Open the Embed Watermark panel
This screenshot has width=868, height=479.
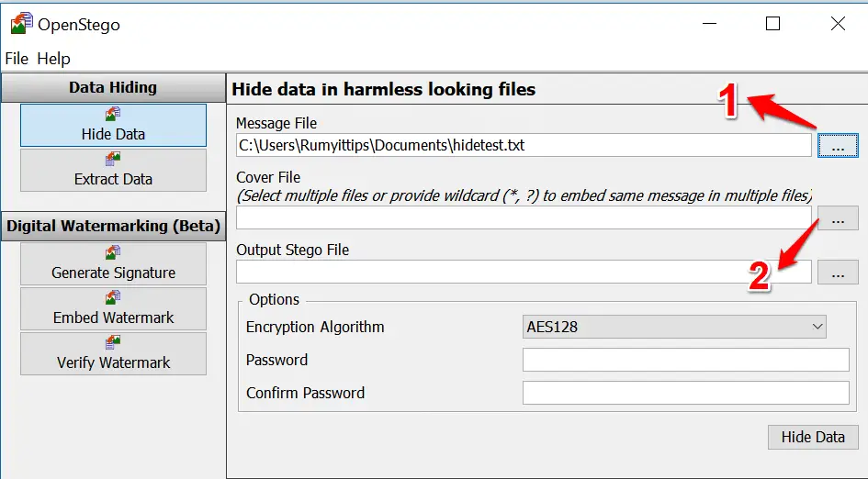pyautogui.click(x=114, y=308)
